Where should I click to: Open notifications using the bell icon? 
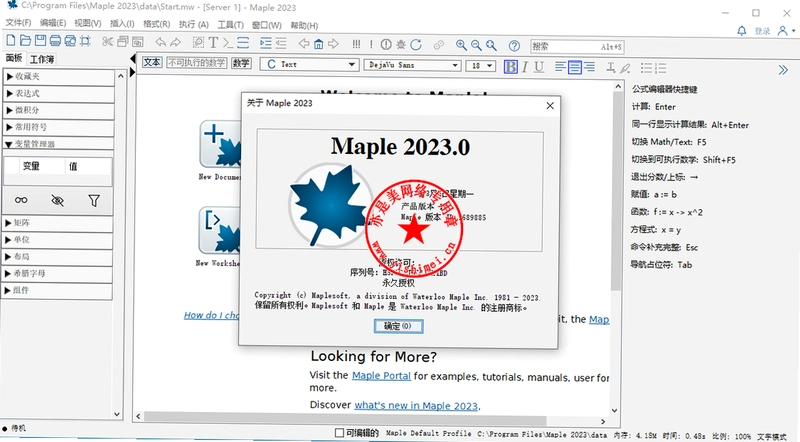[x=742, y=31]
